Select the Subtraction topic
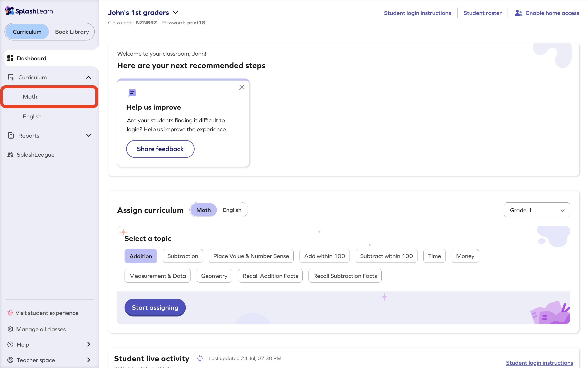Screen dimensions: 588x368 (x=183, y=256)
